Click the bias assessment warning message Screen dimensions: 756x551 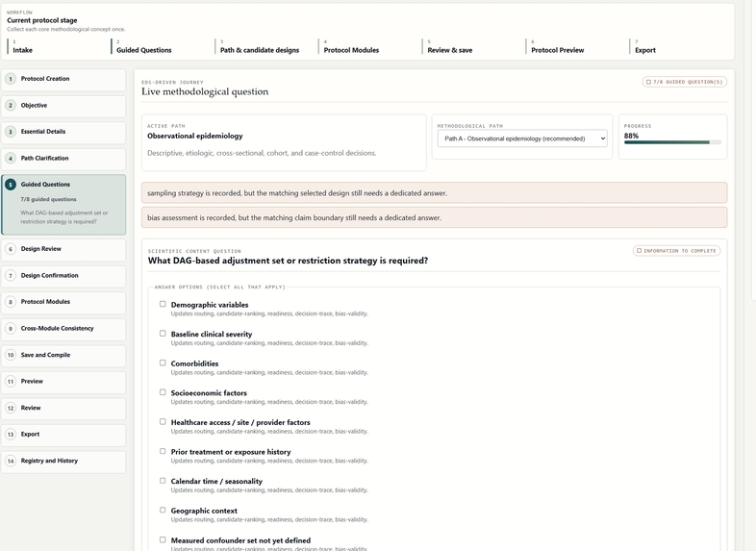[x=434, y=218]
